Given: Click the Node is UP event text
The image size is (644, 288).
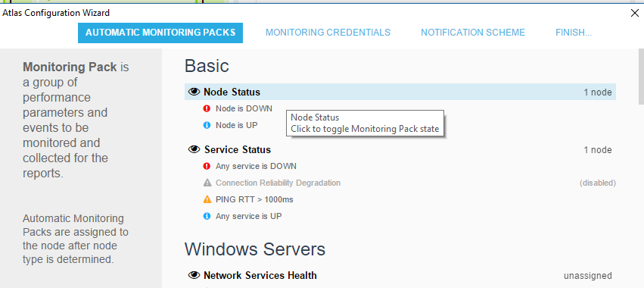Looking at the screenshot, I should (237, 125).
